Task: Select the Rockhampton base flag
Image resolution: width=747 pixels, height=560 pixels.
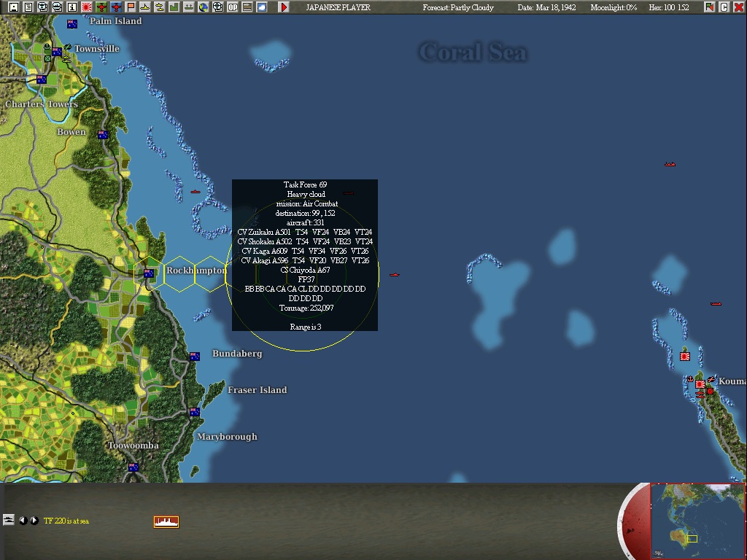Action: (x=149, y=273)
